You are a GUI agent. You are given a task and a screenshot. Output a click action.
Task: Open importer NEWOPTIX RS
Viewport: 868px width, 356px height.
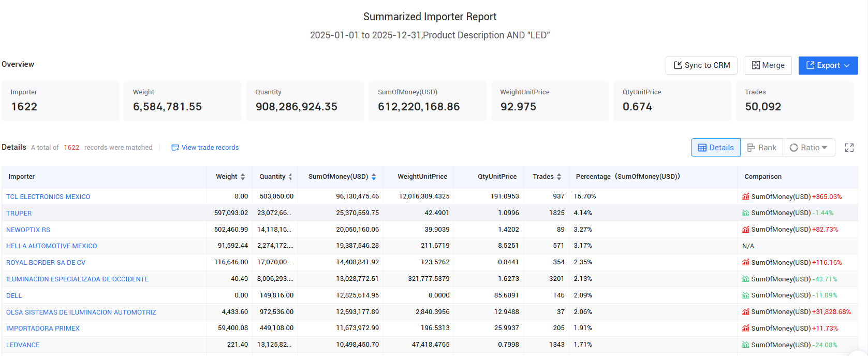pos(28,230)
